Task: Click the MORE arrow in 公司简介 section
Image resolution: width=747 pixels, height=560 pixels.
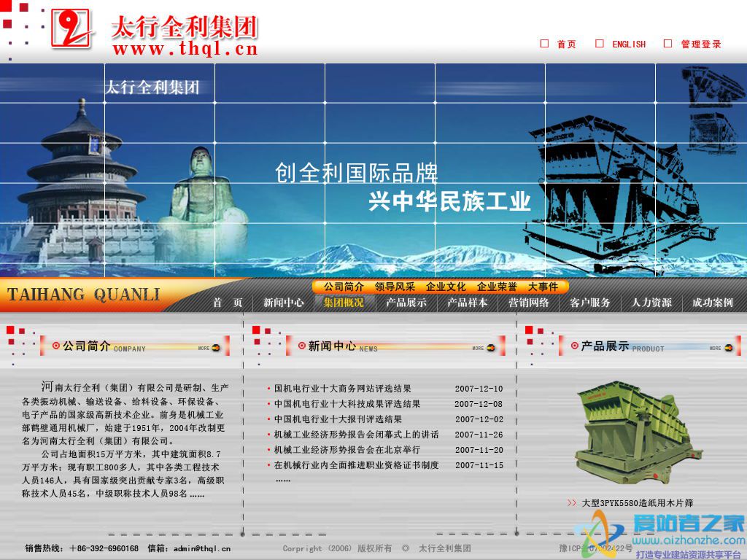Action: 215,348
